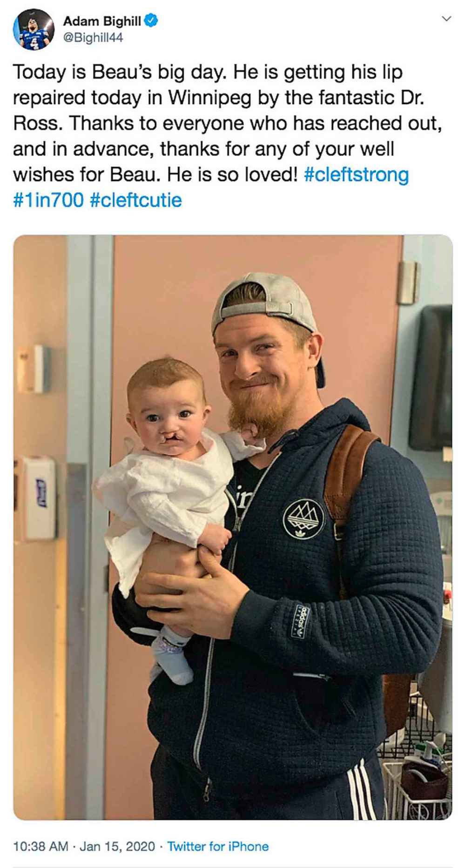Image resolution: width=465 pixels, height=868 pixels.
Task: Click the 10:38 AM timestamp
Action: (40, 846)
